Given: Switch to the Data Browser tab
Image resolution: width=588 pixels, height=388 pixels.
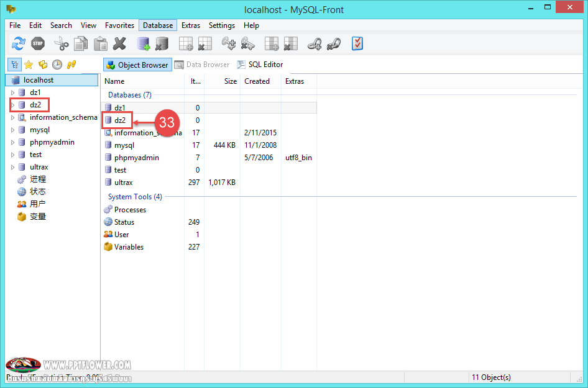Looking at the screenshot, I should (202, 65).
